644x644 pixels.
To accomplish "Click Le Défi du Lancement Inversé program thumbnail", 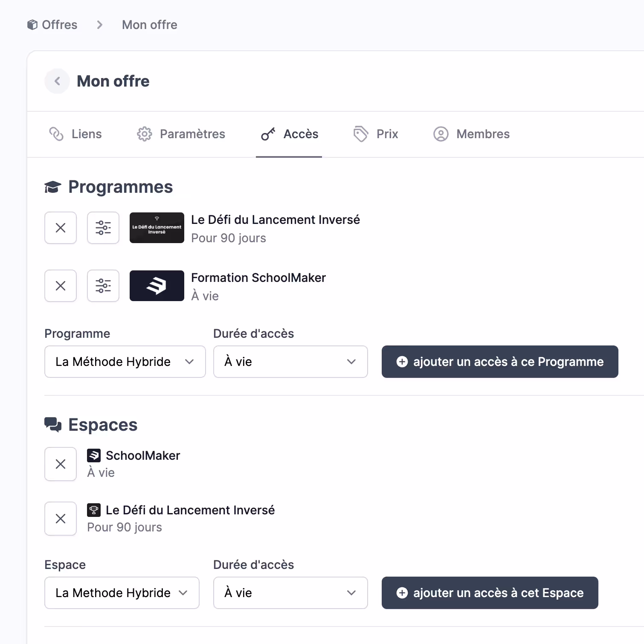I will (x=157, y=228).
